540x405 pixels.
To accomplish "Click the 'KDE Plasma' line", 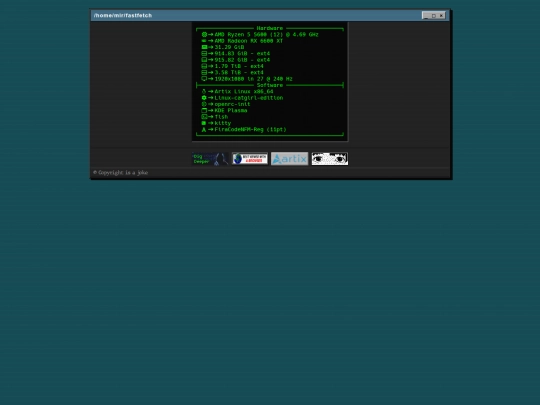I will pos(231,111).
